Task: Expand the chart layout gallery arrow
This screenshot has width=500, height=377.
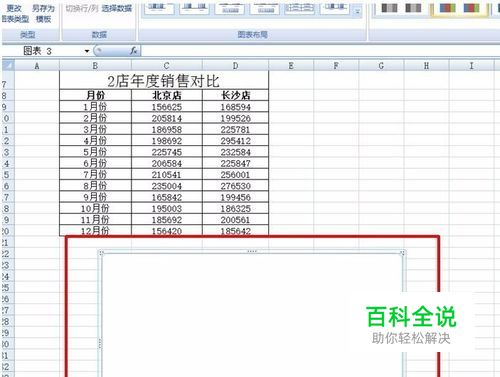Action: click(x=357, y=12)
